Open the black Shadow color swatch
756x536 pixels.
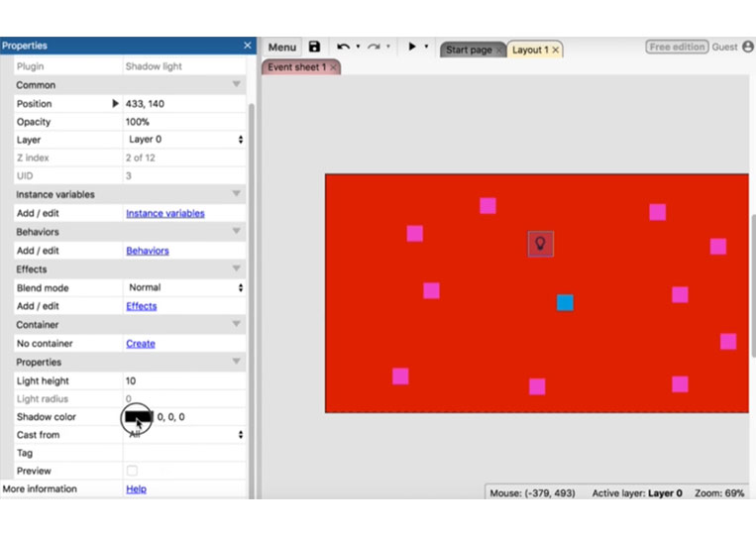coord(139,417)
